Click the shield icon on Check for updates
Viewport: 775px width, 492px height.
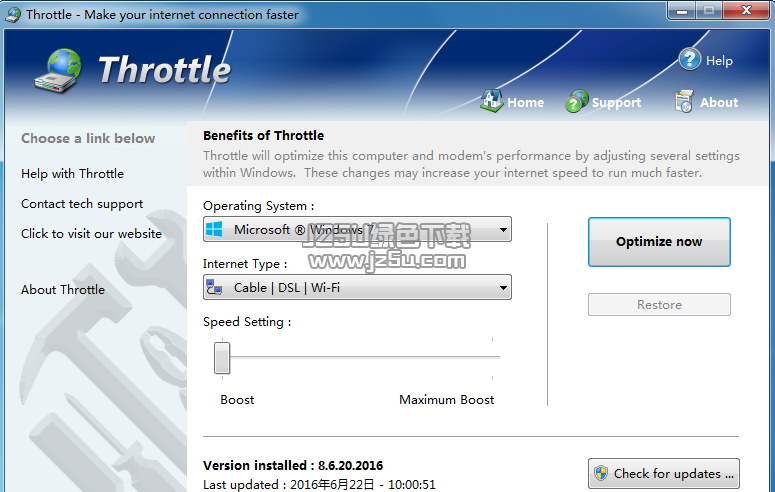click(601, 473)
